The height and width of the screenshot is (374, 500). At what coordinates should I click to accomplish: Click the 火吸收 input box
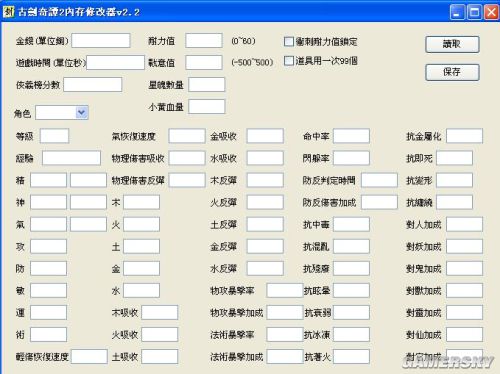tap(160, 335)
